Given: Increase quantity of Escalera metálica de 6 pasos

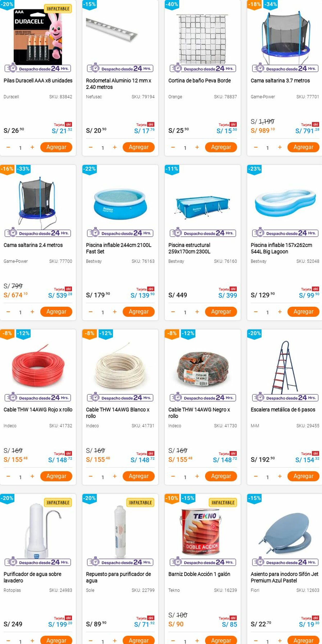Looking at the screenshot, I should tap(280, 476).
